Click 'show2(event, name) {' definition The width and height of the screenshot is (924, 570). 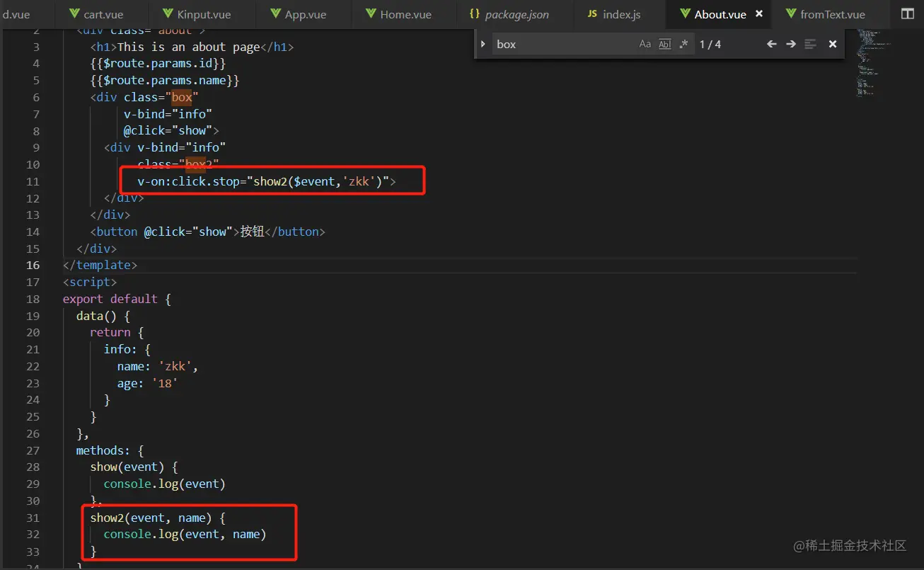click(x=158, y=518)
